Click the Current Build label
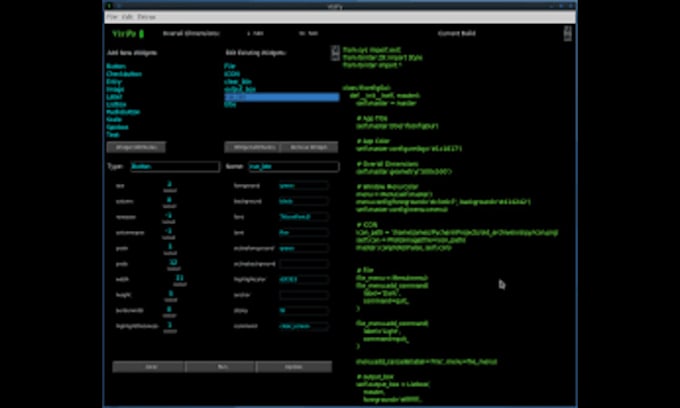The height and width of the screenshot is (408, 680). click(x=457, y=33)
